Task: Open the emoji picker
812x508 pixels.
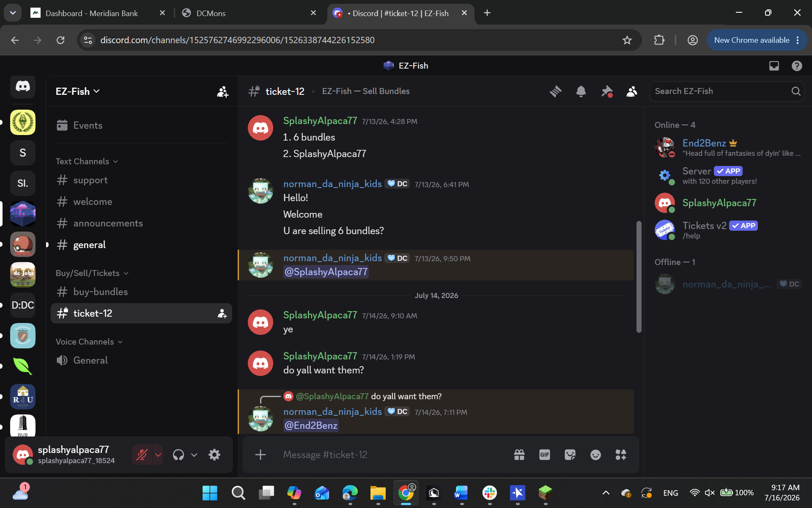Action: [x=595, y=455]
